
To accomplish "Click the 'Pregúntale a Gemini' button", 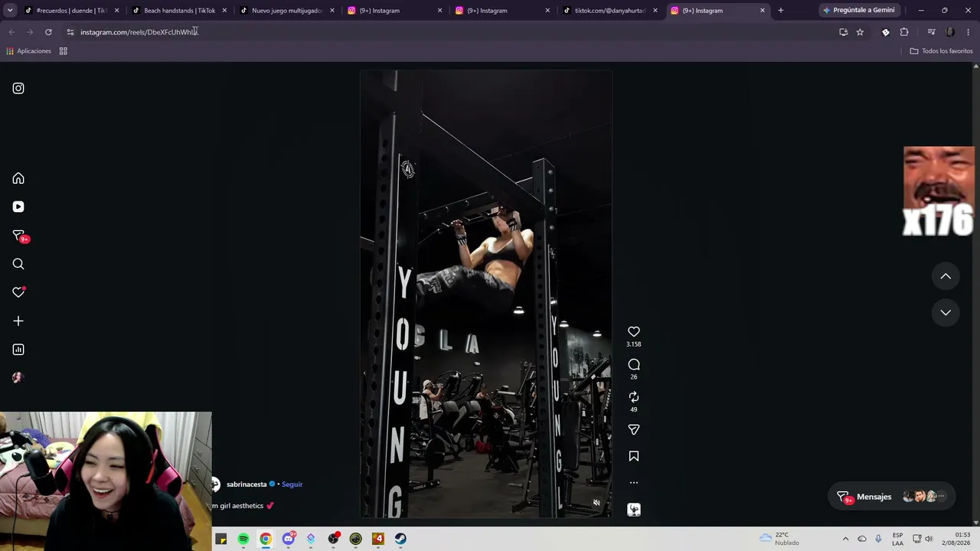I will pyautogui.click(x=858, y=11).
